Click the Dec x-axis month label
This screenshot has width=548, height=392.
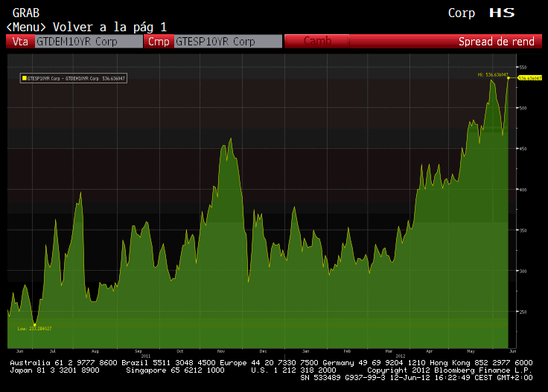coord(263,351)
